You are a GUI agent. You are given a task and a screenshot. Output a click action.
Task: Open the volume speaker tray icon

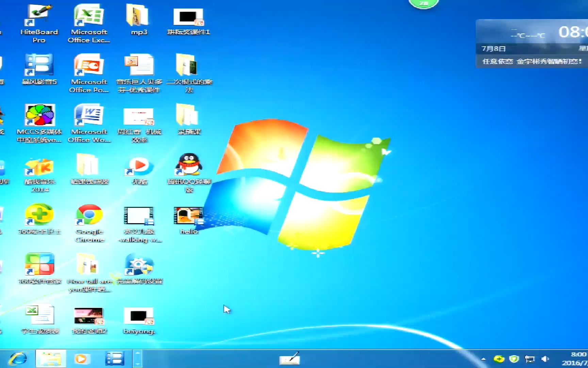click(x=545, y=359)
